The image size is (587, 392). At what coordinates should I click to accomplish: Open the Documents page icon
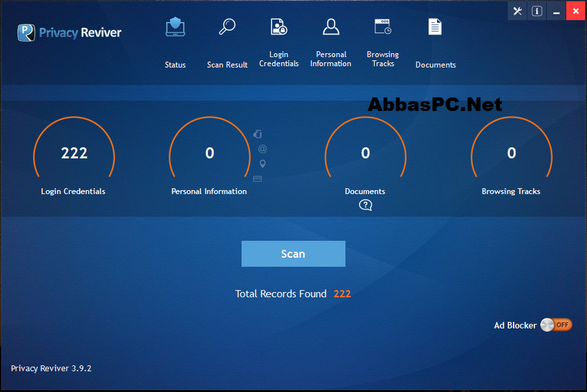point(435,27)
